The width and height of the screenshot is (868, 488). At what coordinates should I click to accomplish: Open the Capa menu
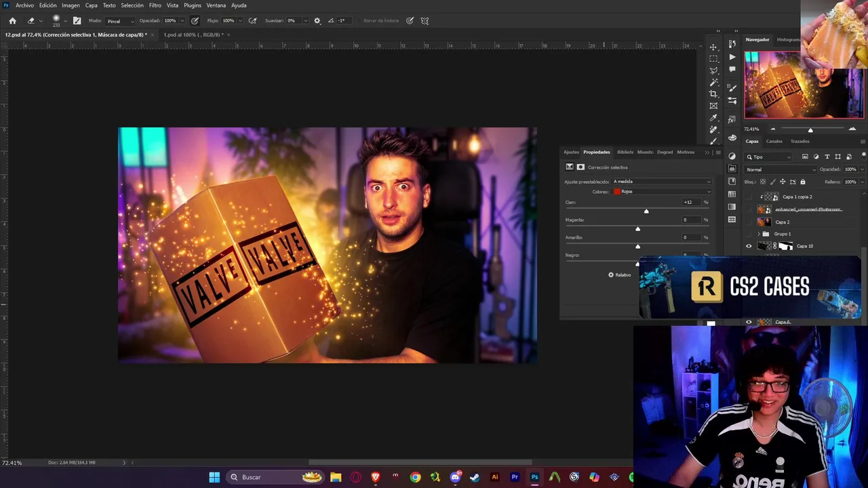(x=92, y=5)
